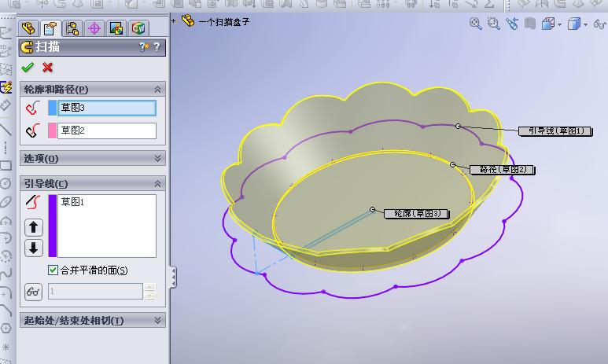Screen dimensions: 608x364
Task: Select the Spline tool in the sketch sidebar
Action: point(6,274)
